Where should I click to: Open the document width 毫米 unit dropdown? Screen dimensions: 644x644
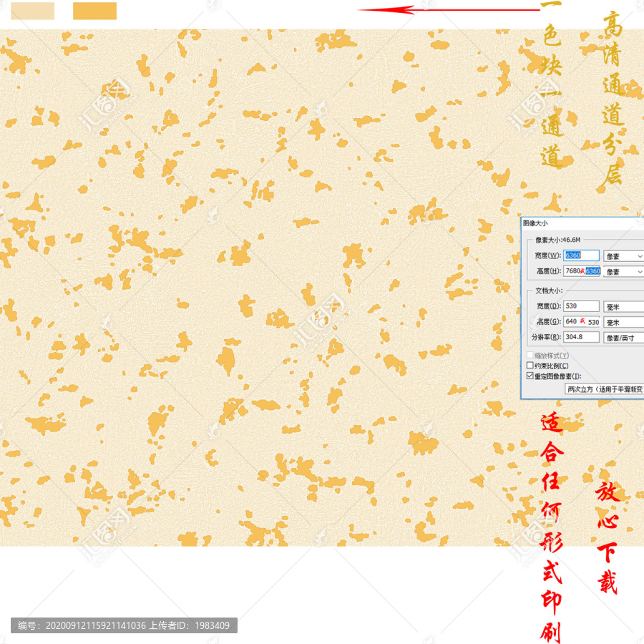pyautogui.click(x=623, y=307)
